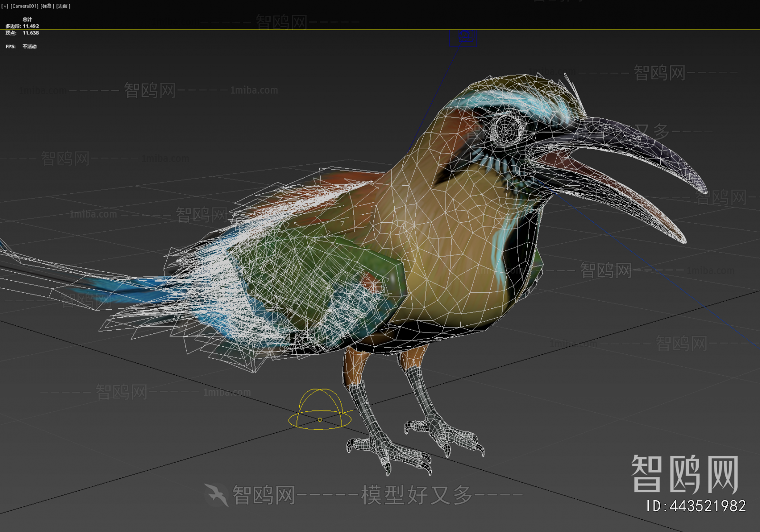This screenshot has height=532, width=760.
Task: Click the FPS 不活动 status readout
Action: [x=20, y=46]
